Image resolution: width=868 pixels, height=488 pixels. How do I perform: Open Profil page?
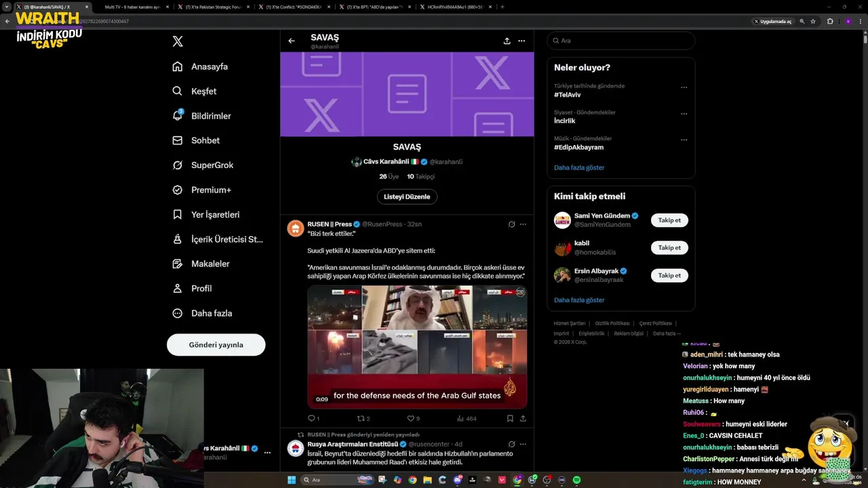click(192, 288)
